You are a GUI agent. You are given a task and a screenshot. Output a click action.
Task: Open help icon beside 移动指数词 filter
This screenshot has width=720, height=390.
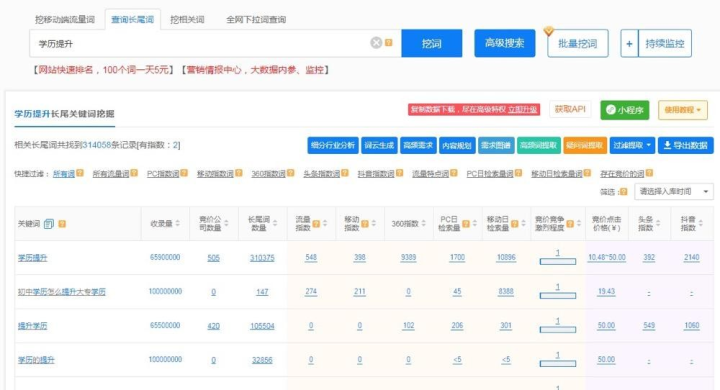pos(238,173)
